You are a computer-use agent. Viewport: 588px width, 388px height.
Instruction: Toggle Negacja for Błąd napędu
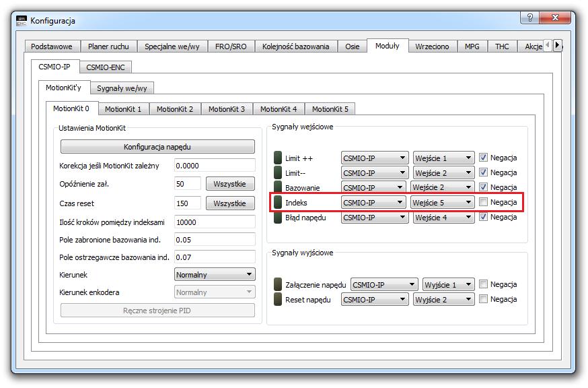point(483,217)
